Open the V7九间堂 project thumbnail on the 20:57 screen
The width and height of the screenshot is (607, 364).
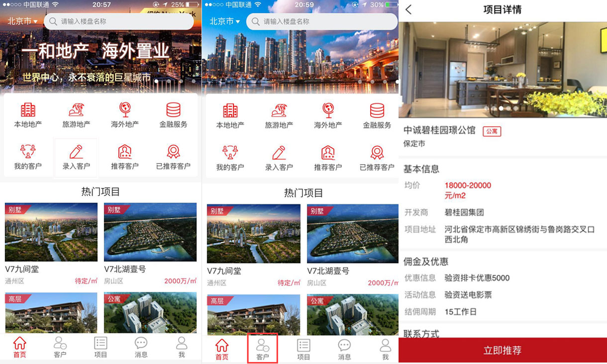tap(51, 232)
